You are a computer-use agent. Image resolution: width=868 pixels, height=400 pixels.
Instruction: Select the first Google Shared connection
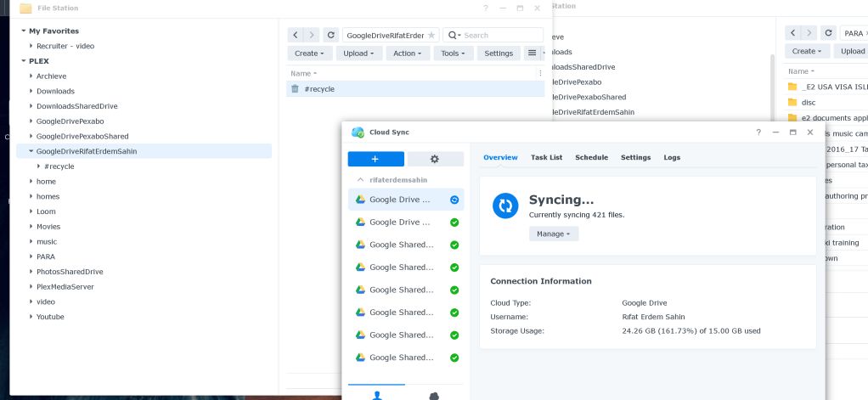point(406,245)
